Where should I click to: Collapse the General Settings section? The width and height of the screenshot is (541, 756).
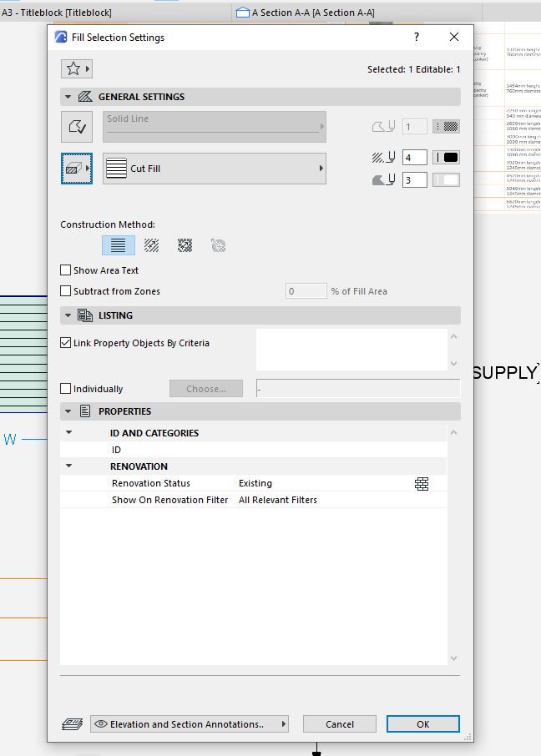coord(68,97)
